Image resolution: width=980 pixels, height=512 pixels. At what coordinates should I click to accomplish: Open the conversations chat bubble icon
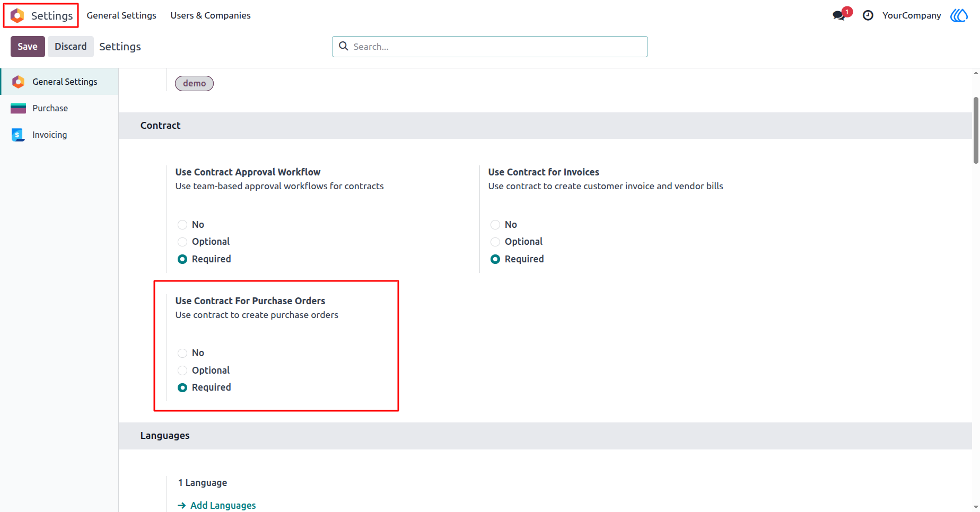[x=839, y=15]
